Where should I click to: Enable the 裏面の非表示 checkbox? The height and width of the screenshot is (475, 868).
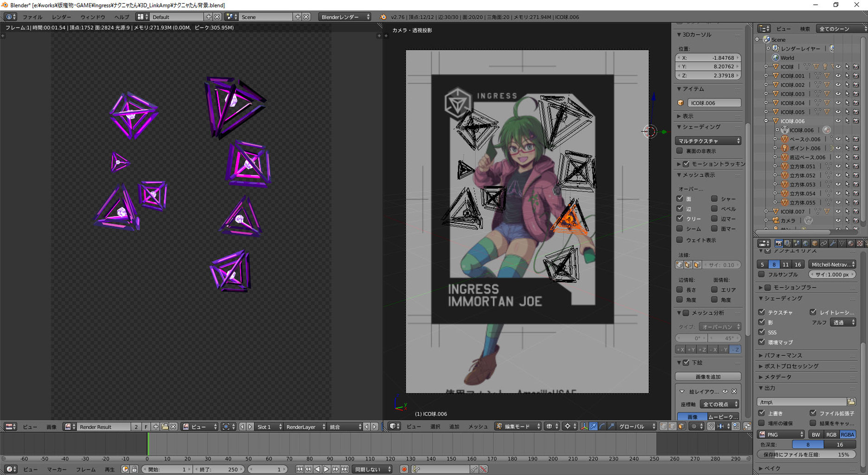pos(680,151)
